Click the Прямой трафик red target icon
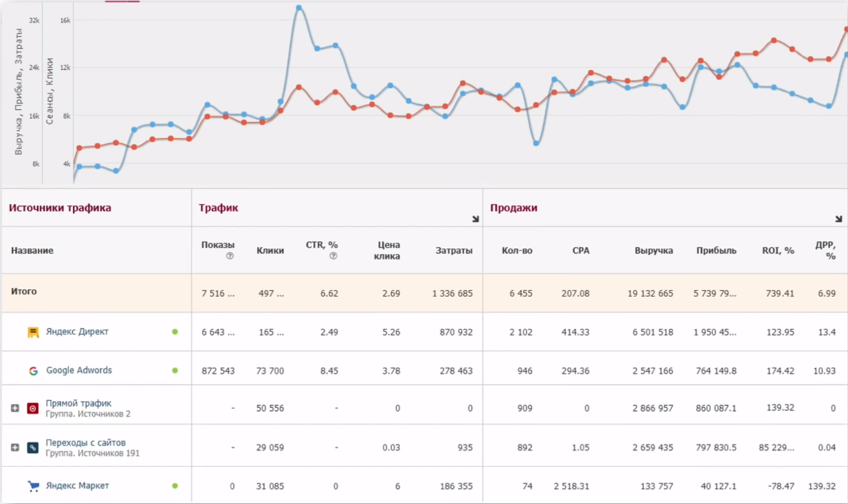The height and width of the screenshot is (504, 848). (33, 408)
